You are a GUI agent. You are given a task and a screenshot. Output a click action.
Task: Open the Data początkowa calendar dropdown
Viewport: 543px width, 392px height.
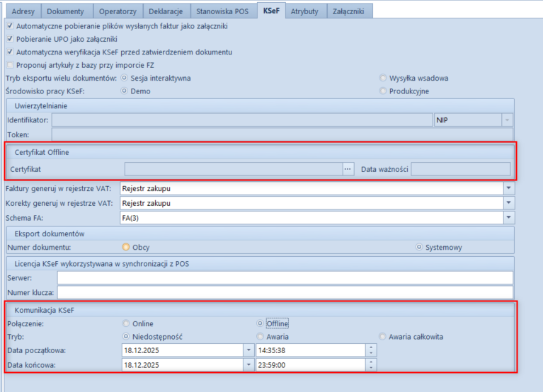[248, 350]
